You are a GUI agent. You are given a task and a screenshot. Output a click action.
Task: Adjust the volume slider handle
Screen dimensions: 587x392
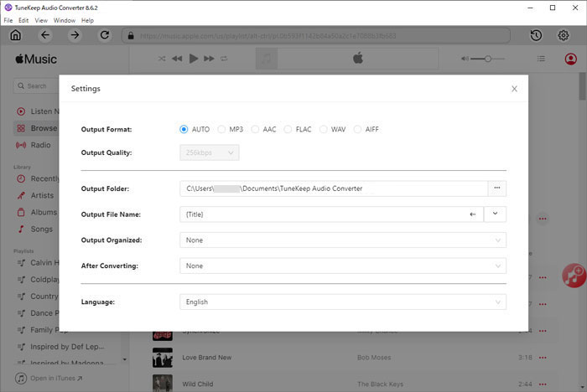[488, 59]
